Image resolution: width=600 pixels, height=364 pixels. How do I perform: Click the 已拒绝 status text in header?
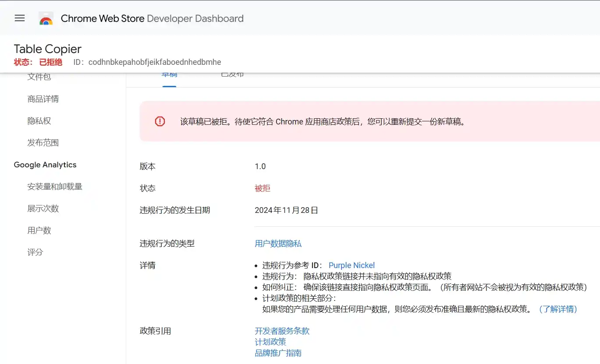pyautogui.click(x=51, y=62)
